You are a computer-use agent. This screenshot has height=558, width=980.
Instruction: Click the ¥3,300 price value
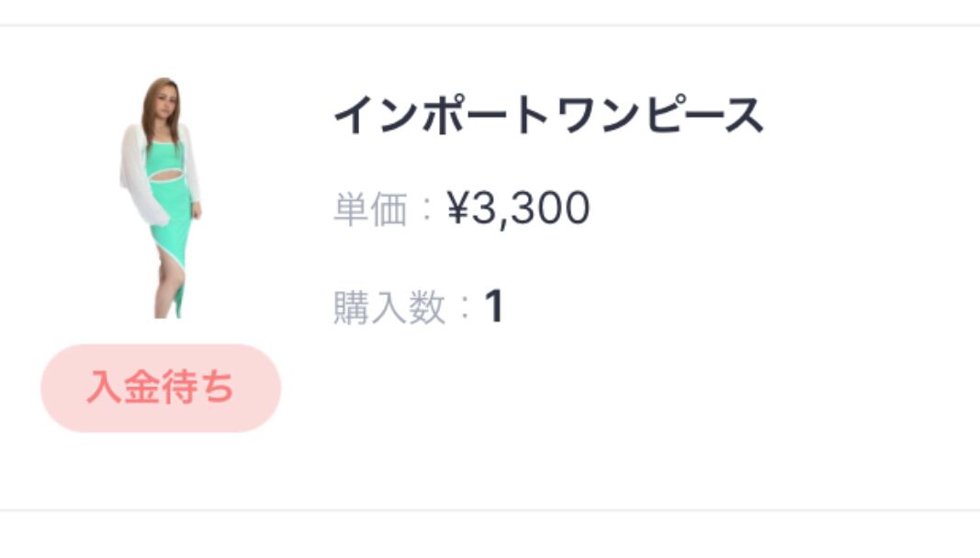point(519,210)
